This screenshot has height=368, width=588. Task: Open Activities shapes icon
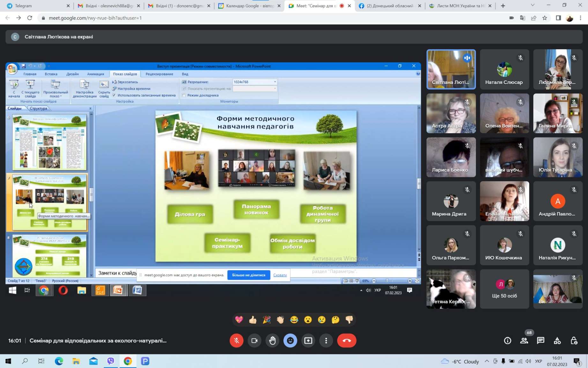click(x=557, y=341)
